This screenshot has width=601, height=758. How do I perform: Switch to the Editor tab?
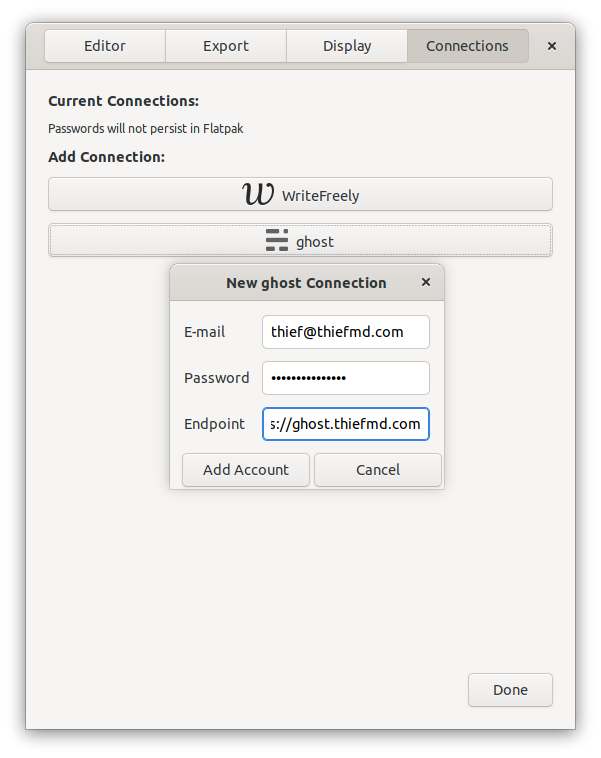[x=105, y=46]
